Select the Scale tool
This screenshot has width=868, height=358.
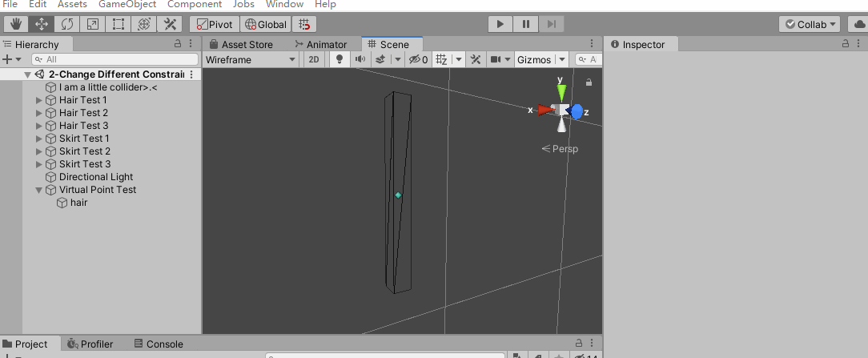click(x=93, y=24)
